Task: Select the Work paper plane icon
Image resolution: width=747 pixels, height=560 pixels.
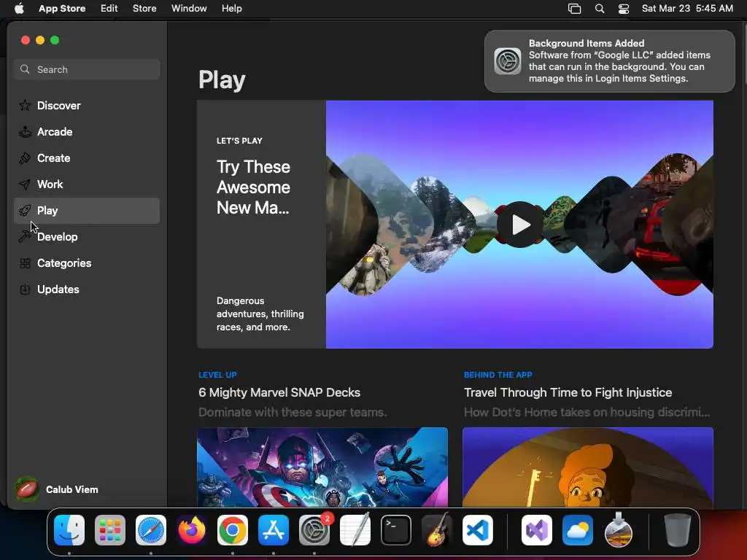Action: [25, 184]
